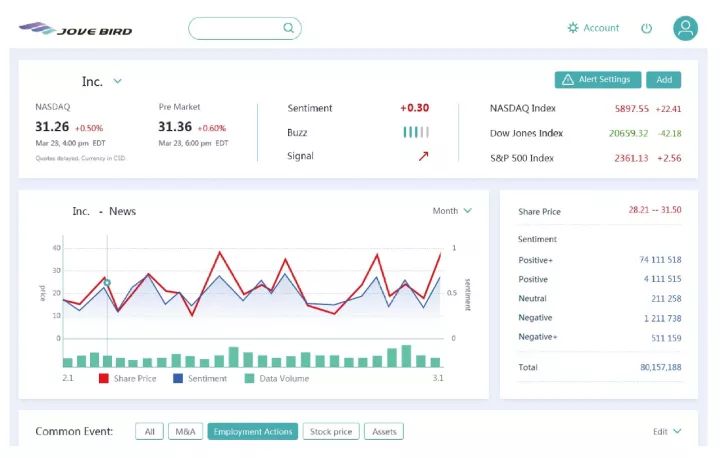Screen dimensions: 720x458
Task: Open the Month period dropdown
Action: click(452, 211)
